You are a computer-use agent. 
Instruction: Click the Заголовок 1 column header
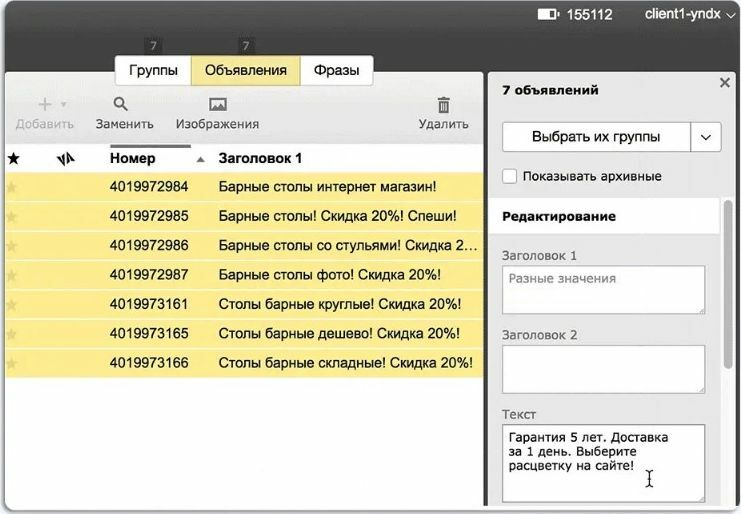pos(260,158)
